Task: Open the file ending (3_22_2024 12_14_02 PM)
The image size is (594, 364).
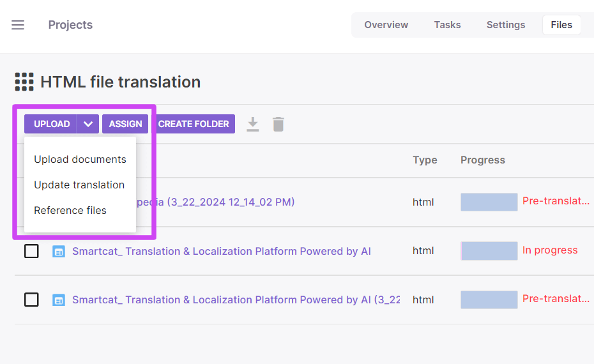Action: [x=215, y=202]
